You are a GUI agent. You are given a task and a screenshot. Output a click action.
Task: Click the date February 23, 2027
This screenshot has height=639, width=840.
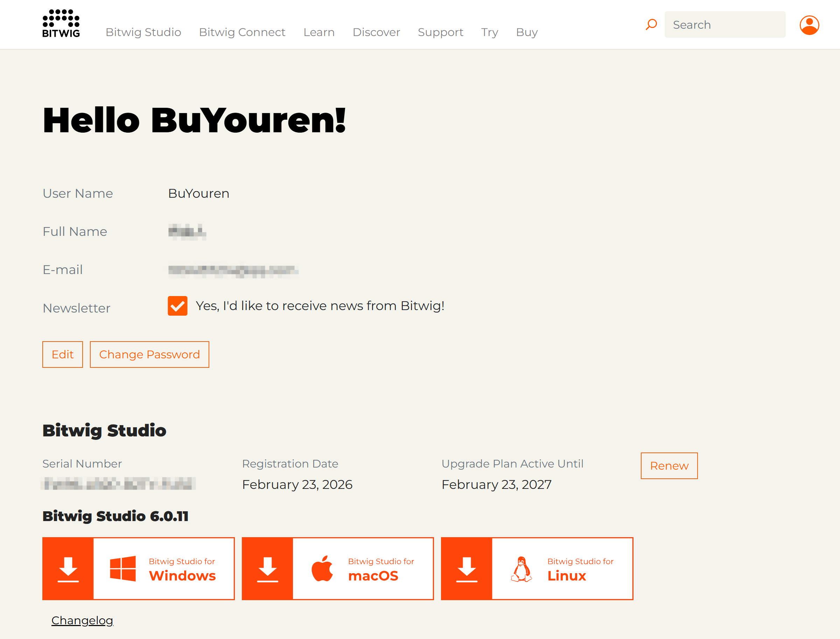pyautogui.click(x=496, y=485)
